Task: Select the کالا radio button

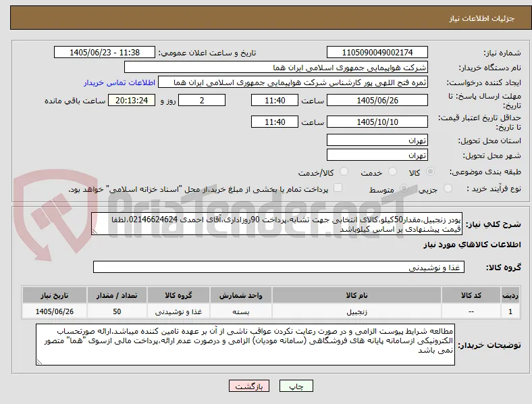Action: [430, 172]
